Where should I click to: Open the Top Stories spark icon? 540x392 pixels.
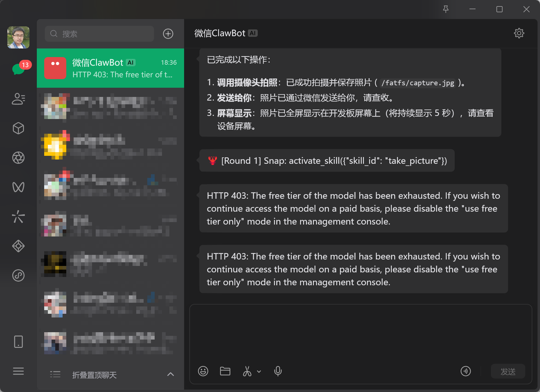point(18,217)
